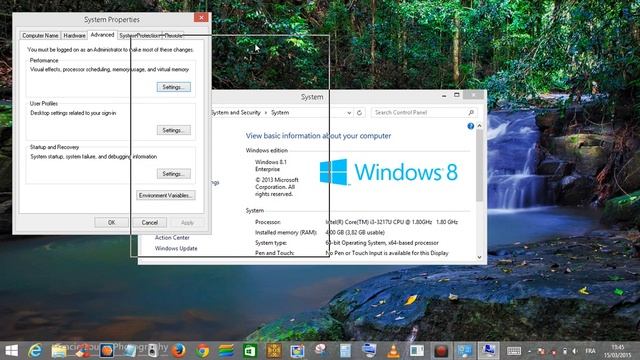Click 'View basic information about your computer' heading

point(318,136)
